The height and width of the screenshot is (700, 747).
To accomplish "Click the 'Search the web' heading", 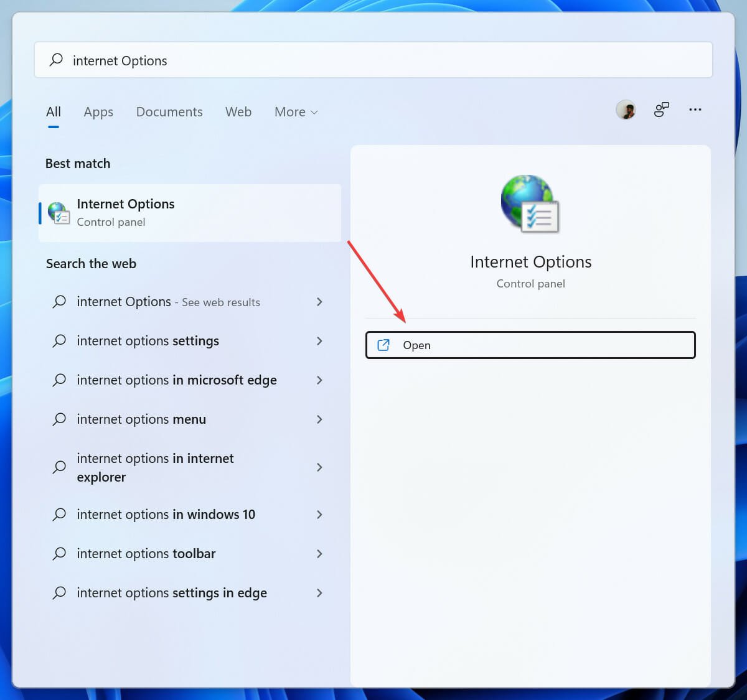I will (x=91, y=264).
